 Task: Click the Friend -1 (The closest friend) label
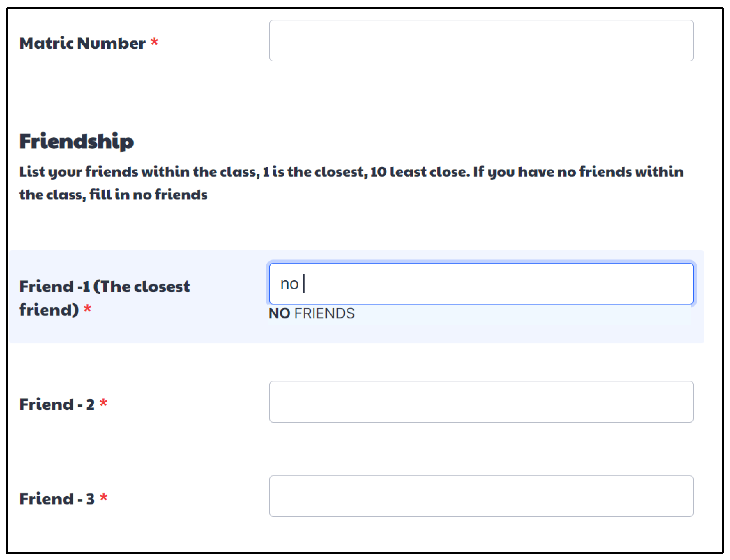tap(104, 287)
